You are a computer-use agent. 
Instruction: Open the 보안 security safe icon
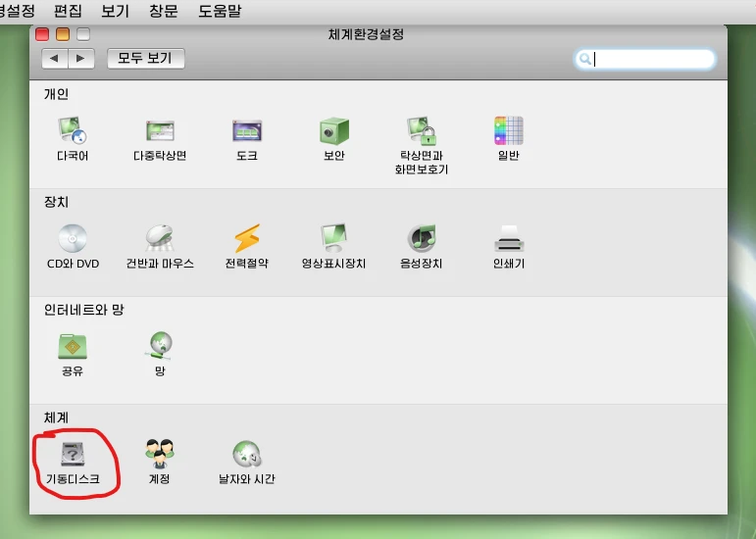[334, 130]
